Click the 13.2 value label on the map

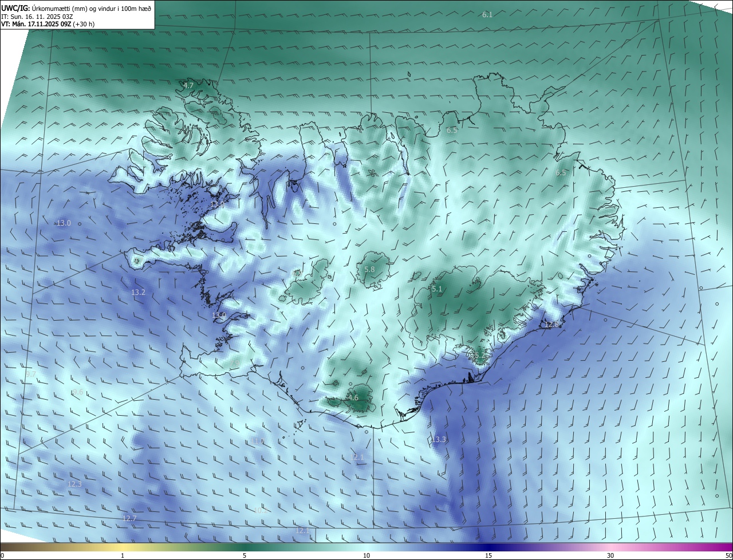pyautogui.click(x=138, y=292)
